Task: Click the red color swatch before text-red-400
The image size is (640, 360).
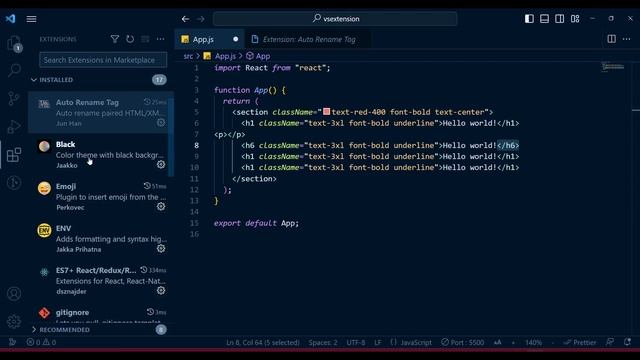Action: coord(327,111)
